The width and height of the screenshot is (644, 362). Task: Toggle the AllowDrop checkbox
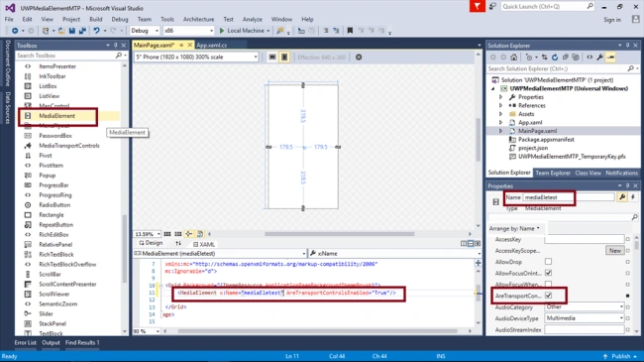548,262
